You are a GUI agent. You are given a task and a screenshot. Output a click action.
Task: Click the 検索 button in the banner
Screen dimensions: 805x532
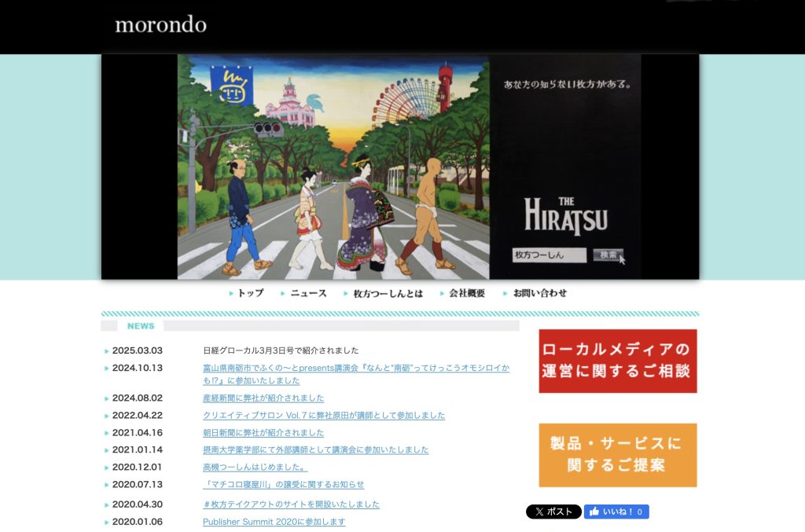click(x=608, y=255)
